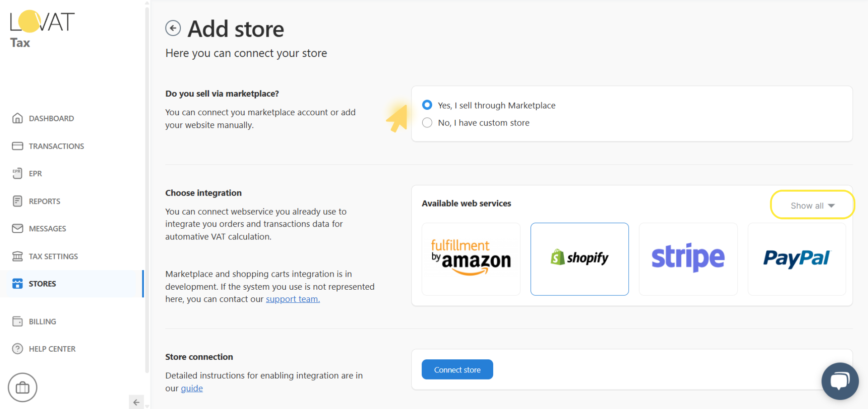Open EPR menu item
This screenshot has width=868, height=409.
click(x=35, y=174)
